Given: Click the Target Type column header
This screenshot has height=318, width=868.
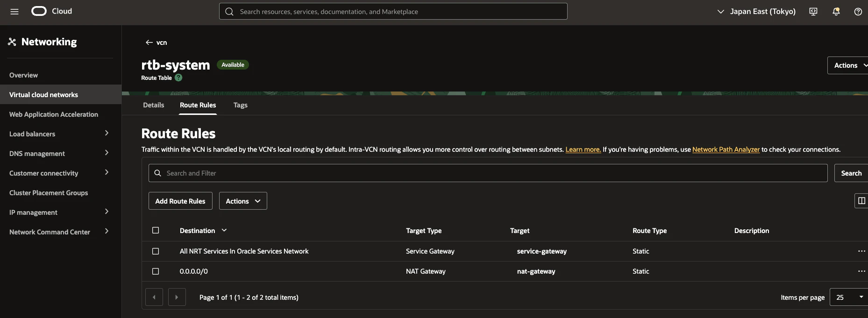Looking at the screenshot, I should click(424, 231).
